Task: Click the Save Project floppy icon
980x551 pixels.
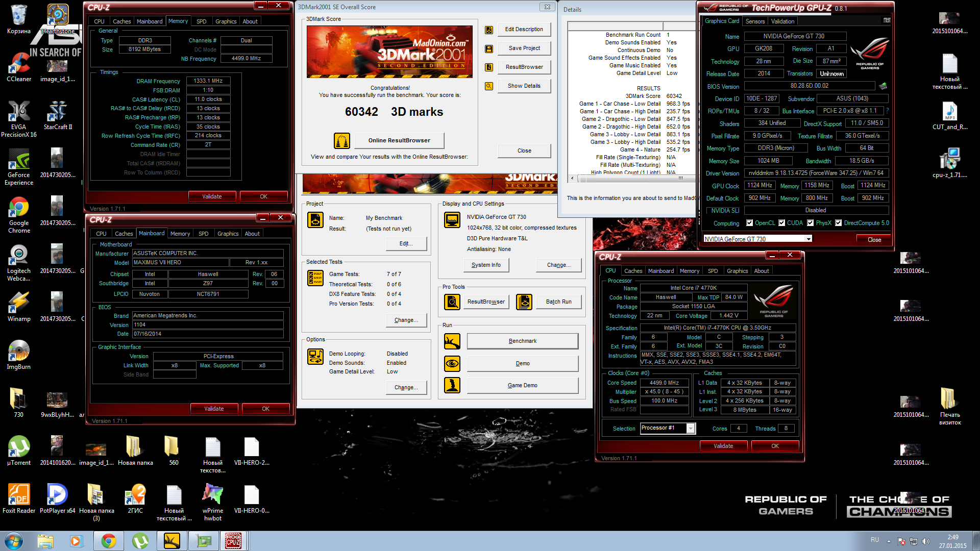Action: (x=489, y=49)
